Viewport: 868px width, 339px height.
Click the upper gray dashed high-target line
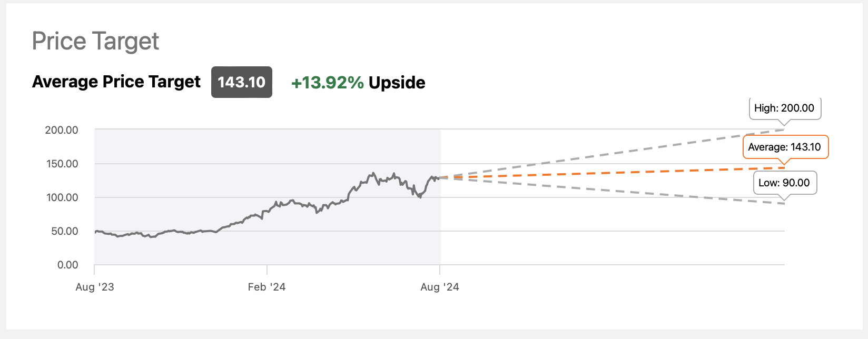click(x=611, y=154)
